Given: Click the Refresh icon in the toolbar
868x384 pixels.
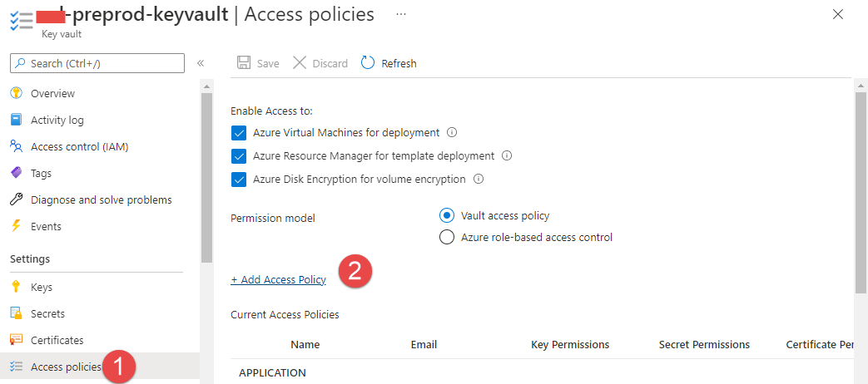Looking at the screenshot, I should coord(368,63).
